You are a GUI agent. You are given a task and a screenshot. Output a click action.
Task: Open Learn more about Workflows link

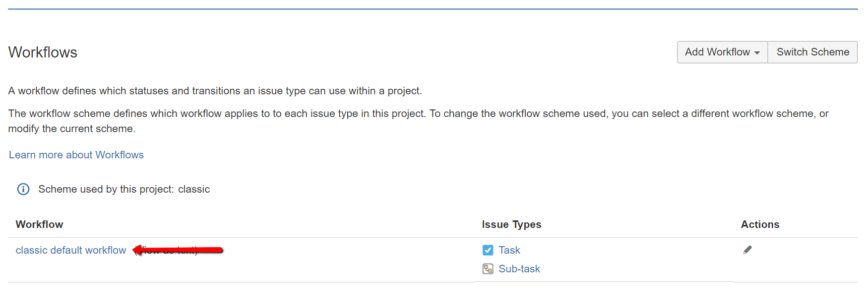point(76,155)
